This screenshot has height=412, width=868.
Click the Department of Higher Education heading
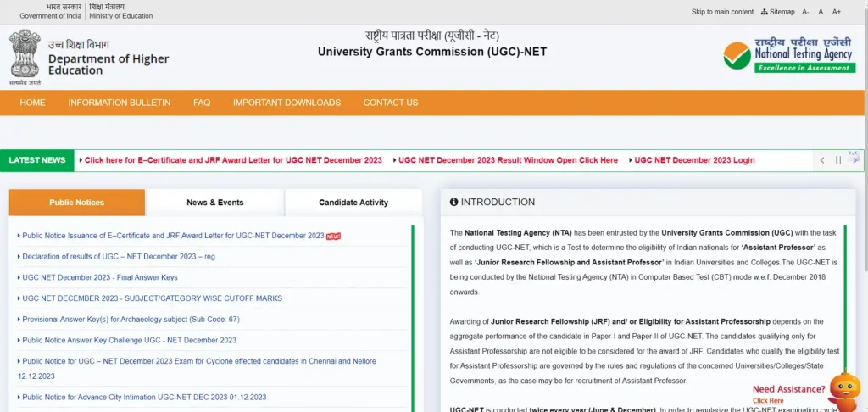coord(108,64)
